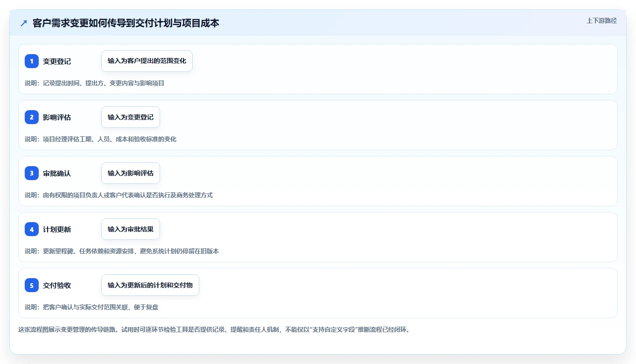Click the title 客户需求变更如何传导到交付计划与项目成本
Screen dimensions: 636x364
126,23
